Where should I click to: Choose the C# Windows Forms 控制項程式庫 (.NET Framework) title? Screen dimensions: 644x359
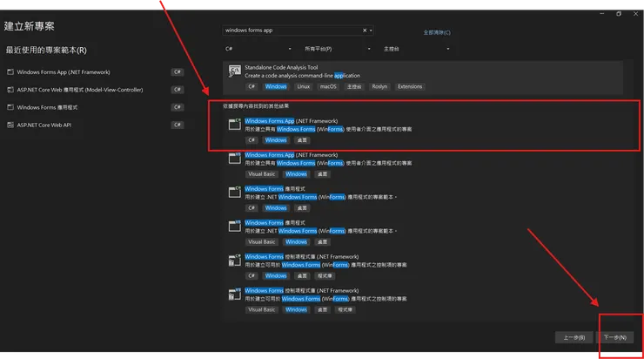click(301, 256)
